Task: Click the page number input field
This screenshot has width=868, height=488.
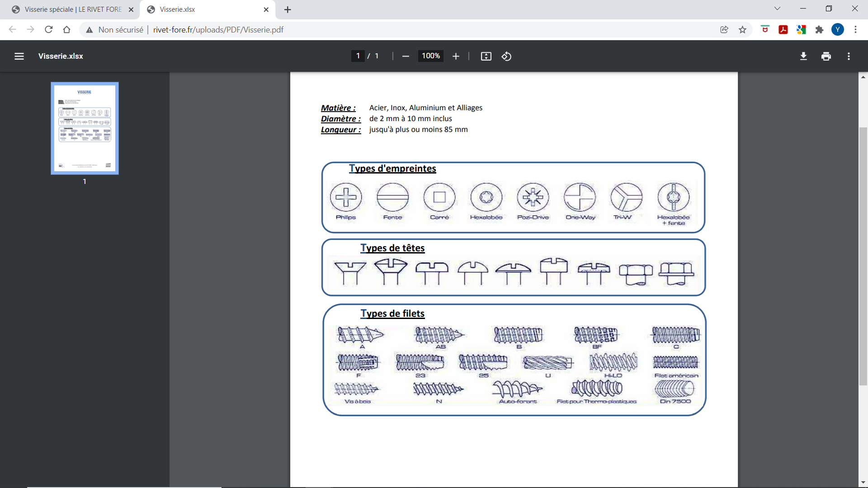Action: tap(358, 56)
